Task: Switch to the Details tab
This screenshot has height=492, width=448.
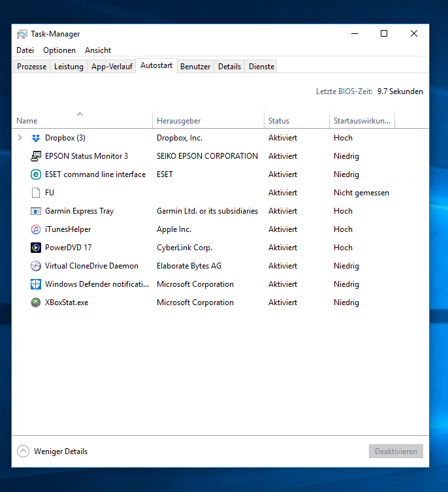Action: 229,67
